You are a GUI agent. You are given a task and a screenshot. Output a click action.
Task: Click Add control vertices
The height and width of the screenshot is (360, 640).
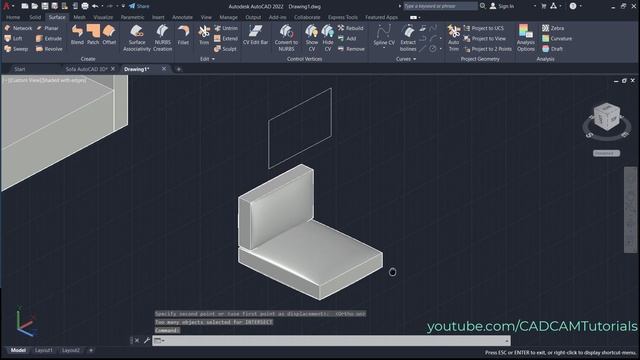click(347, 38)
